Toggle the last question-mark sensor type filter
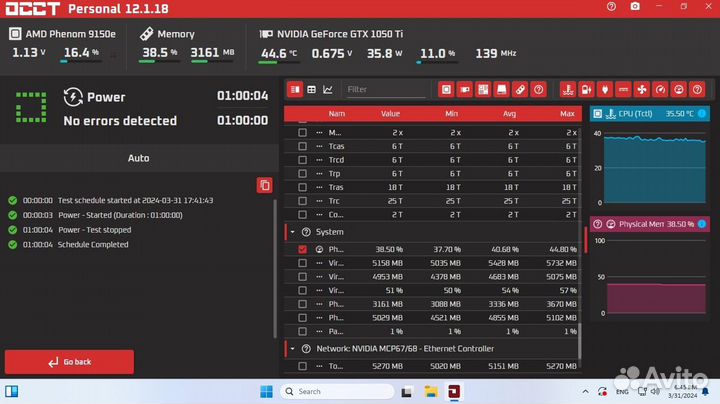 [697, 90]
